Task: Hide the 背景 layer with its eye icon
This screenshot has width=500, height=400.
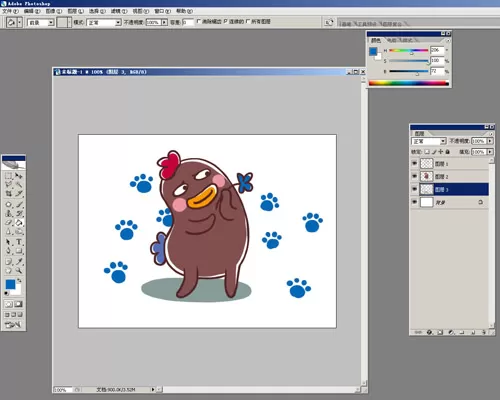Action: click(x=414, y=202)
